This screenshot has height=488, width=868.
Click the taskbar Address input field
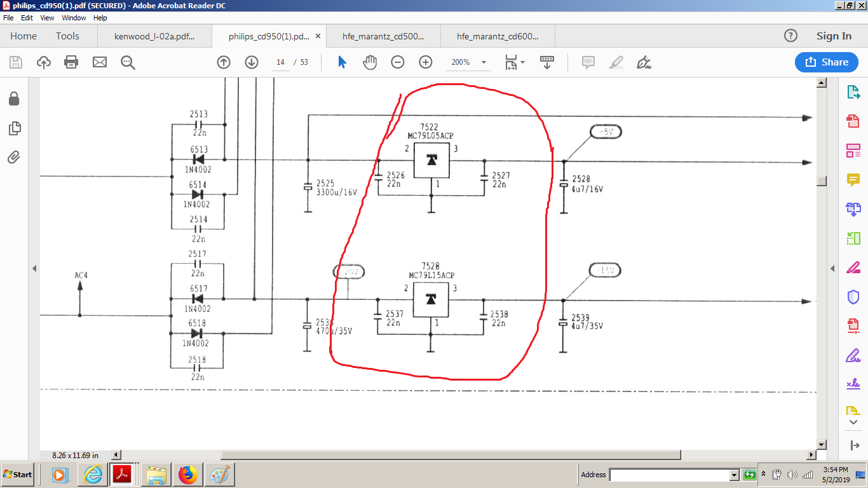click(669, 475)
